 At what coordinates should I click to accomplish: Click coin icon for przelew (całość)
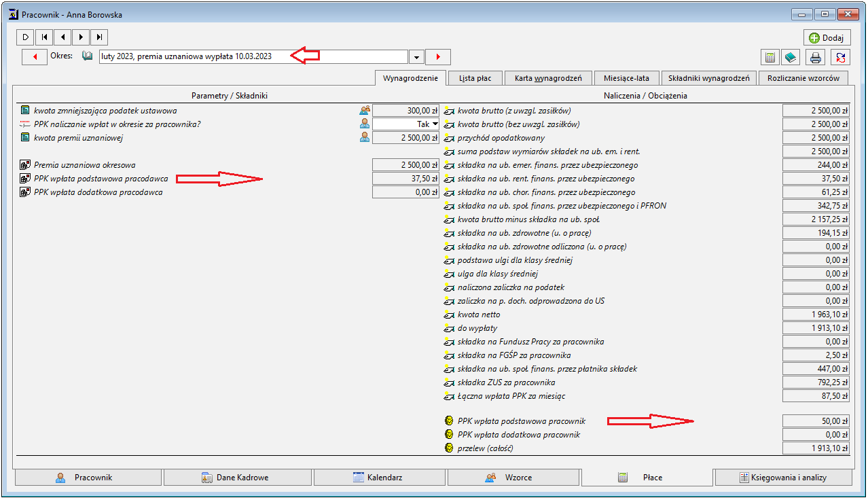tap(449, 448)
